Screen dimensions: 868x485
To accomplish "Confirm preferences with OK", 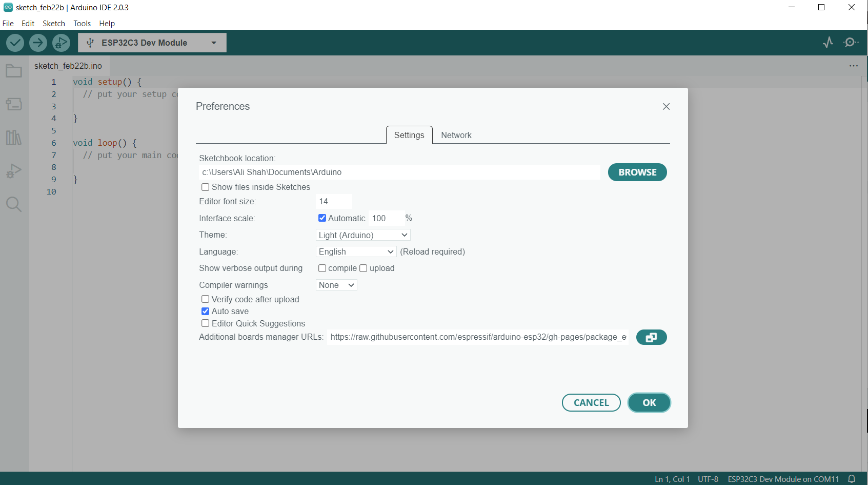I will [649, 403].
